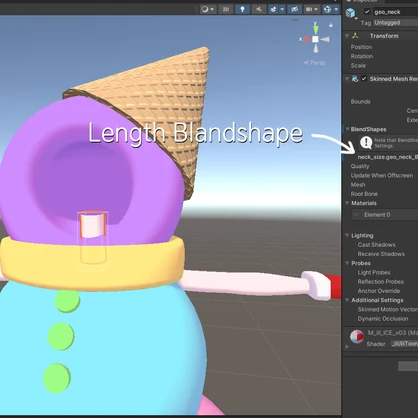Image resolution: width=418 pixels, height=418 pixels.
Task: Click the bottom gray axis cone on gizmo
Action: coord(316,49)
